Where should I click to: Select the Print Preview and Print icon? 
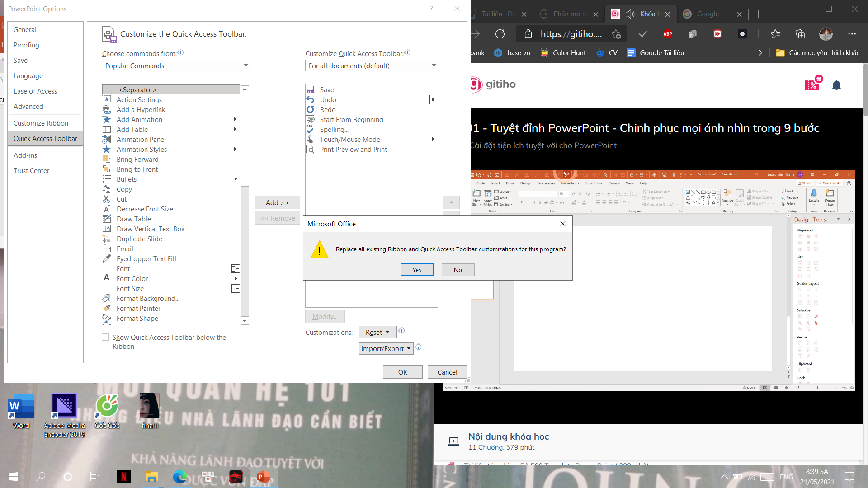click(310, 149)
